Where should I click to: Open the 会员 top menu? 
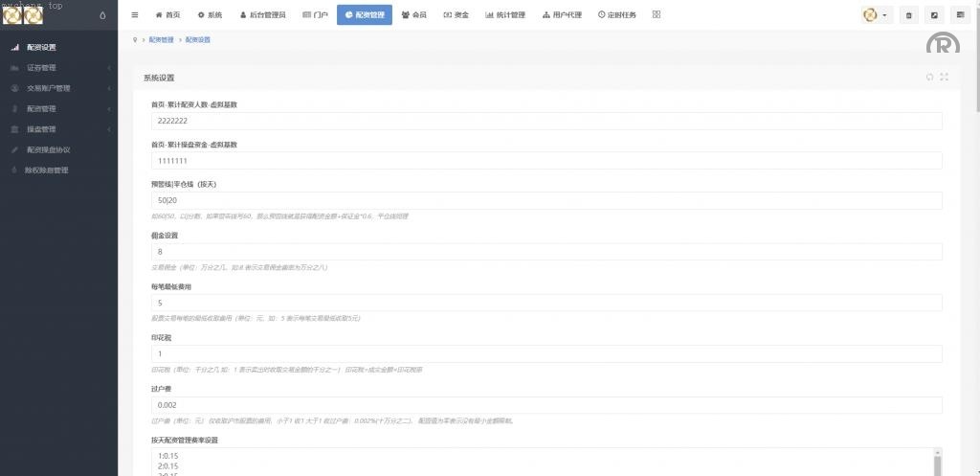tap(413, 15)
